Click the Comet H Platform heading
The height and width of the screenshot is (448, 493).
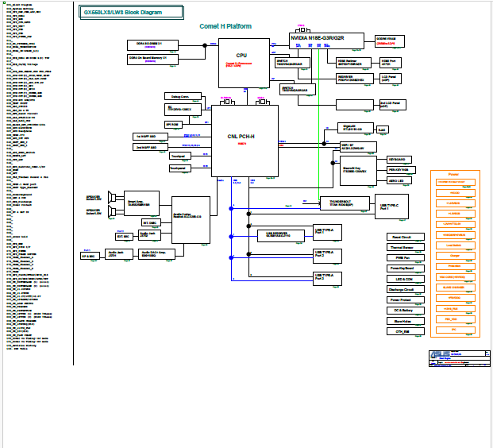pyautogui.click(x=225, y=26)
